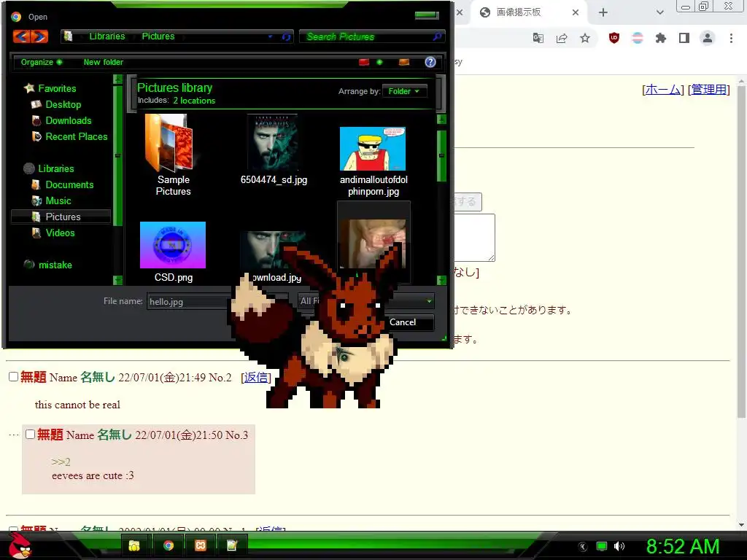Open a new Chrome tab
This screenshot has height=560, width=747.
tap(603, 12)
